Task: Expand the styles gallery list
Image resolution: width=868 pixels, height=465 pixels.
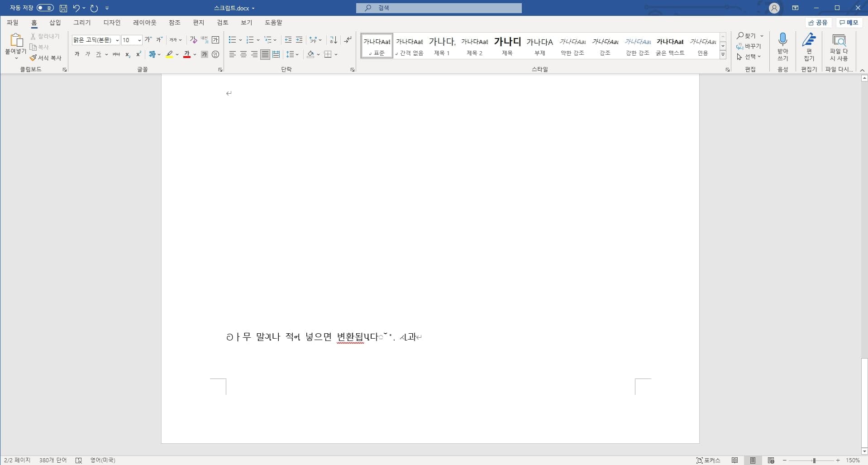Action: (x=723, y=55)
